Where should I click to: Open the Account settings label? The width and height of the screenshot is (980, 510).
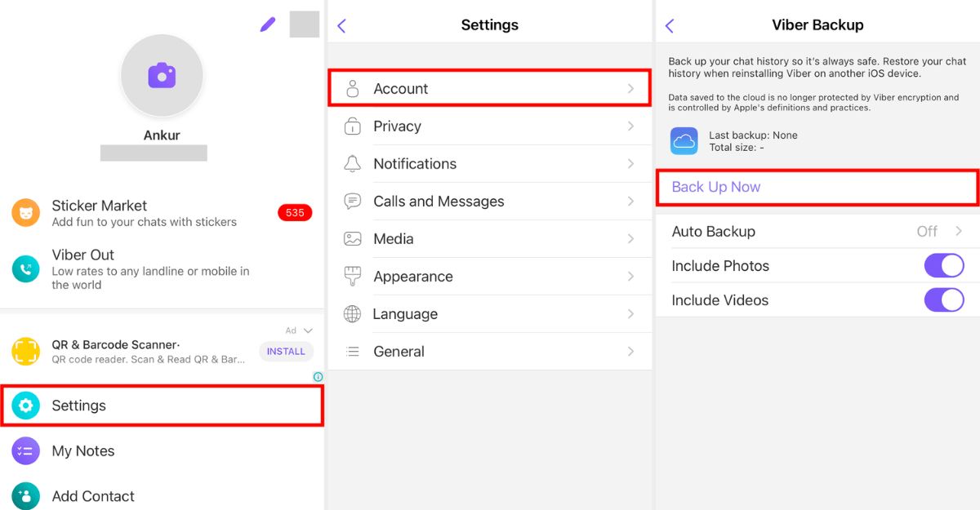[x=401, y=89]
